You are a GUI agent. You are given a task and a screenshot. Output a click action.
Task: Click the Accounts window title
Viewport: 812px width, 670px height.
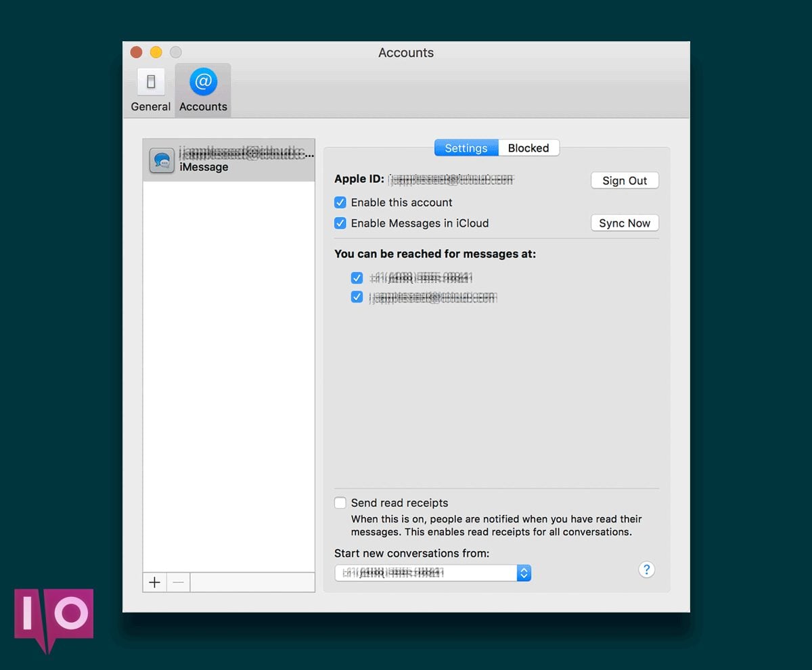point(406,53)
